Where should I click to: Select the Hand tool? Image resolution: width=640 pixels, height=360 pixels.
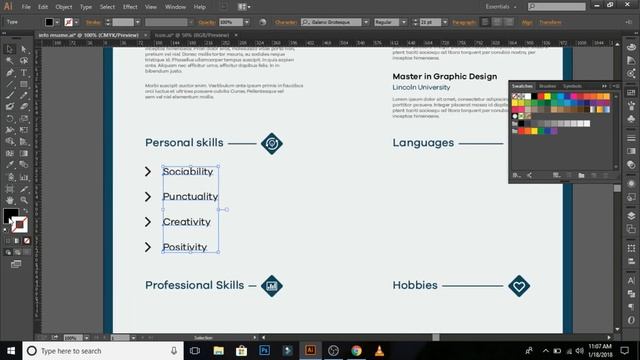coord(9,200)
